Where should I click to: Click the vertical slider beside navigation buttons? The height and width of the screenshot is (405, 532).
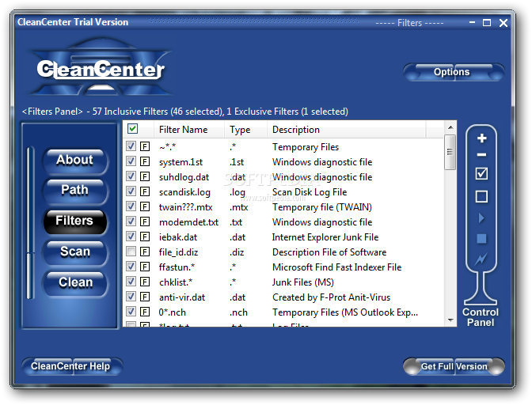click(x=31, y=223)
